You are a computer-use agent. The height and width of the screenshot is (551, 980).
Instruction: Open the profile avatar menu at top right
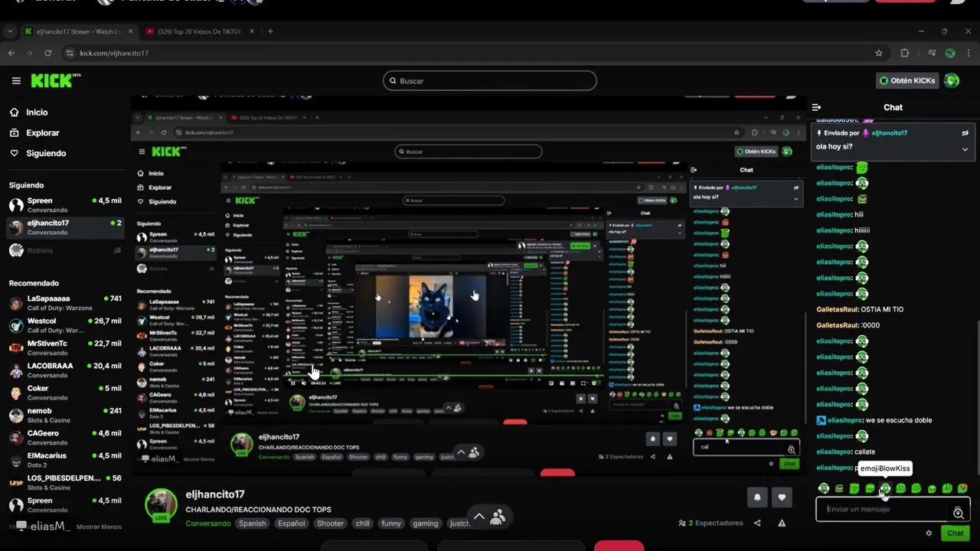tap(952, 80)
